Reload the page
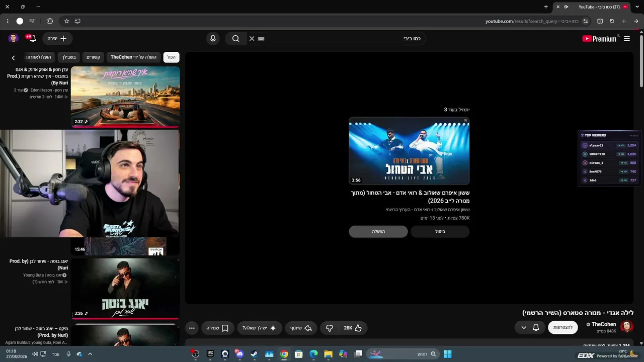The width and height of the screenshot is (644, 362). pos(612,21)
